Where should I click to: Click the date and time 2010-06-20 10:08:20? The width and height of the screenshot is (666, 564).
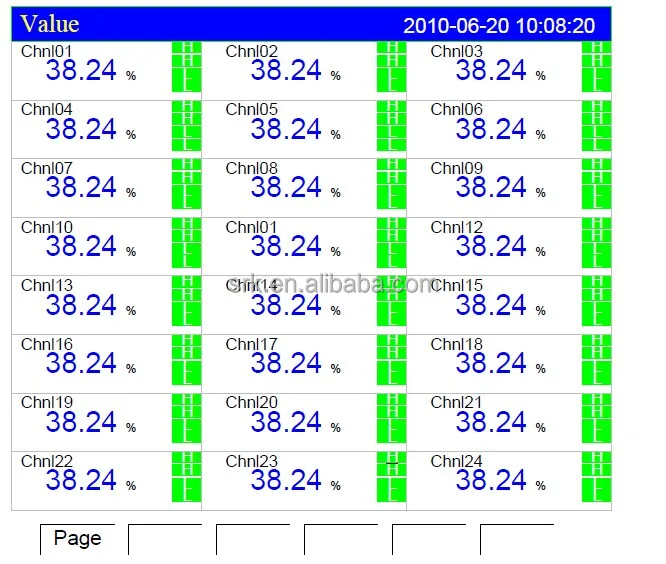pyautogui.click(x=499, y=26)
